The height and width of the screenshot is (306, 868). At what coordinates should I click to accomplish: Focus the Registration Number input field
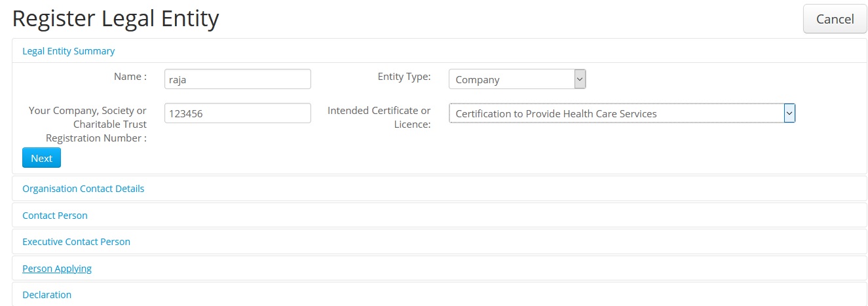pyautogui.click(x=237, y=113)
